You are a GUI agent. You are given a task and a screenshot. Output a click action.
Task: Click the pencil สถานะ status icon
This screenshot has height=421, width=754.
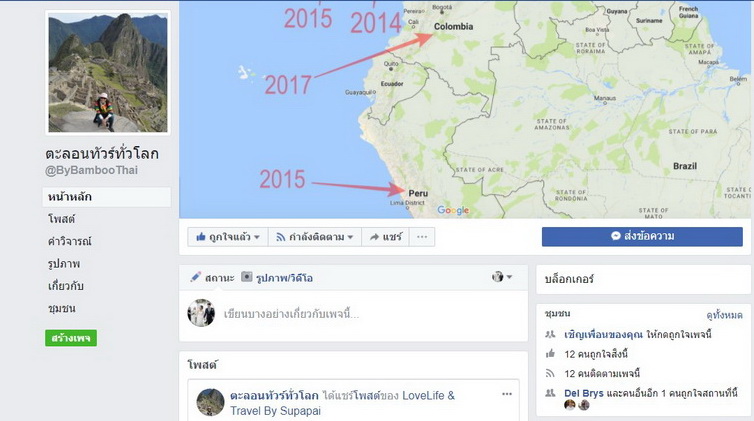click(196, 277)
